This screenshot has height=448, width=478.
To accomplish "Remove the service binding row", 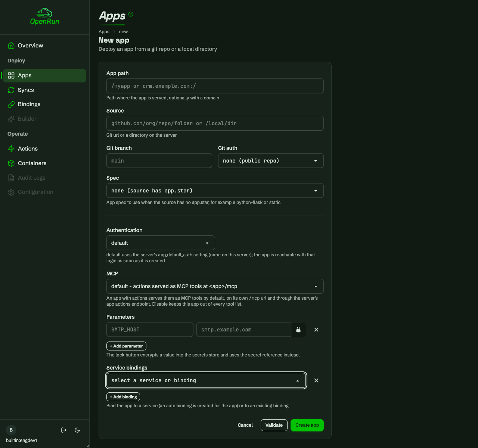I will 316,380.
